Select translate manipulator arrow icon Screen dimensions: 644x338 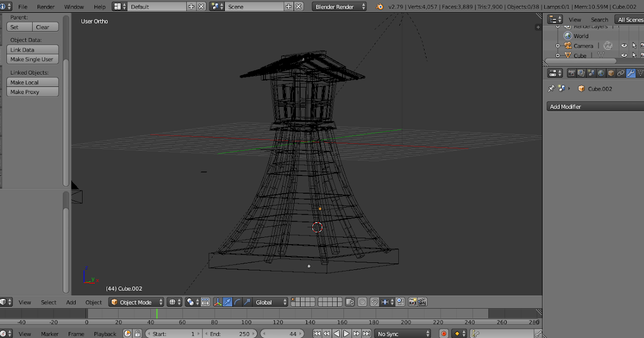coord(228,303)
